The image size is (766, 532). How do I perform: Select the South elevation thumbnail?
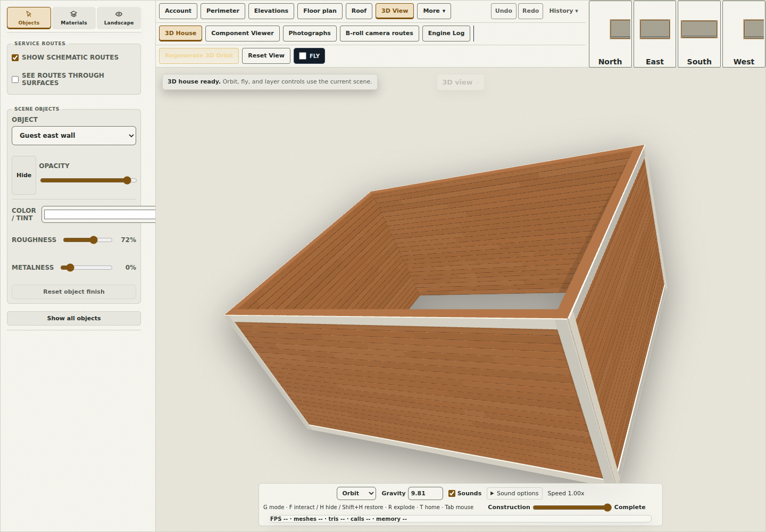click(x=699, y=34)
